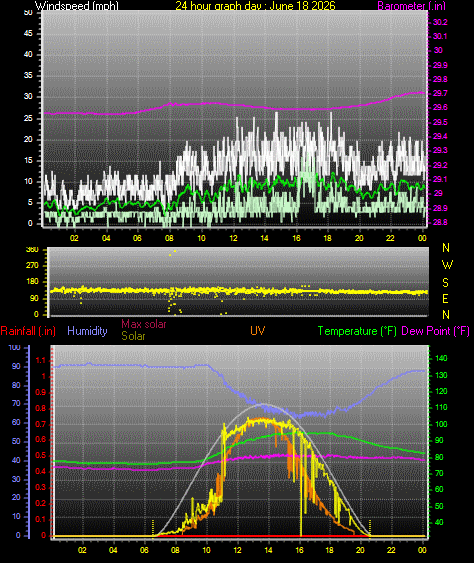Select hour 18 under the windspeed graph
Viewport: 474px width, 563px height.
pos(327,238)
